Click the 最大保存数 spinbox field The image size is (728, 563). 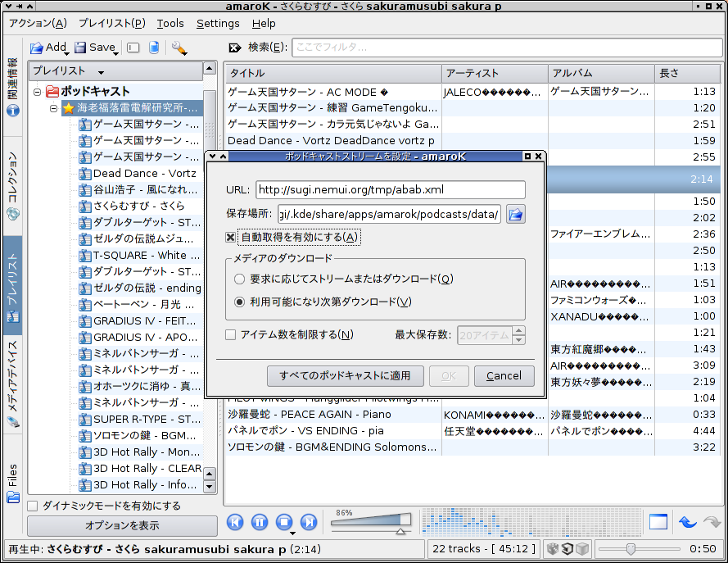[485, 335]
